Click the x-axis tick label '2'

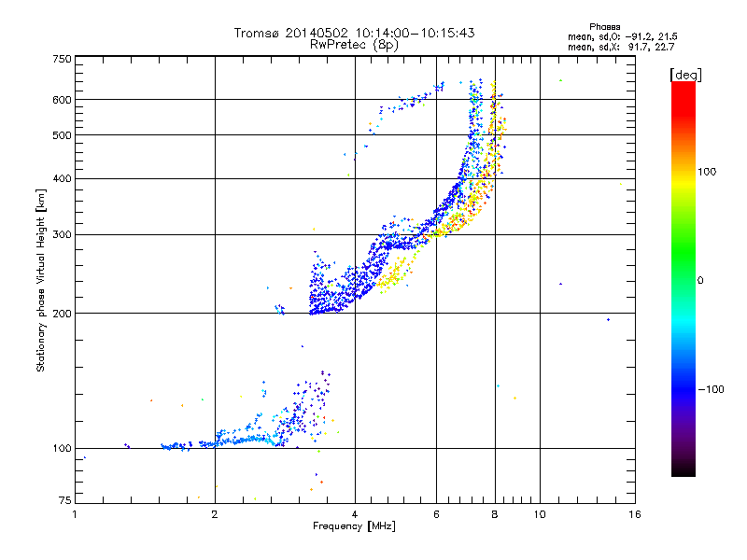tap(215, 514)
